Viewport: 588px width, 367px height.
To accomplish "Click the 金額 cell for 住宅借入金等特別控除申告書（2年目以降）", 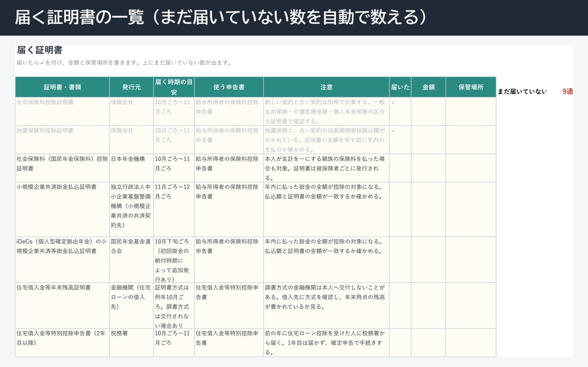I will (x=428, y=343).
